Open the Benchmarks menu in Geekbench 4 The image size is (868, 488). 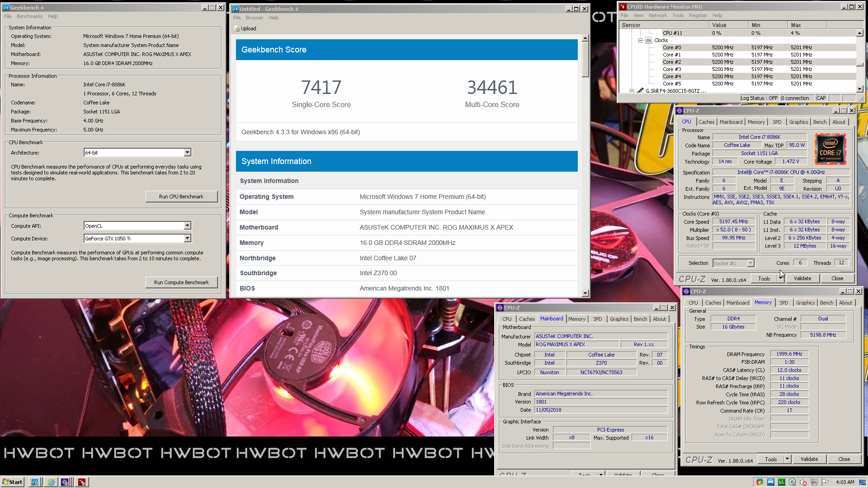click(x=29, y=16)
